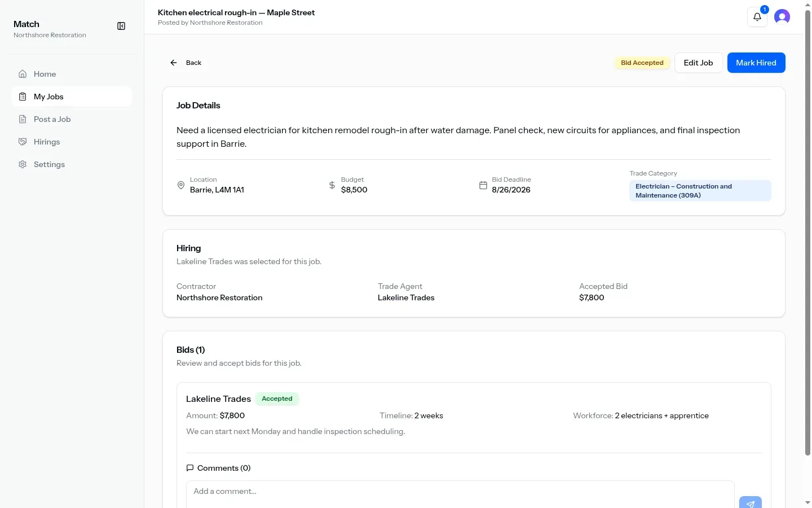Click the Mark Hired button
Image resolution: width=812 pixels, height=508 pixels.
756,63
